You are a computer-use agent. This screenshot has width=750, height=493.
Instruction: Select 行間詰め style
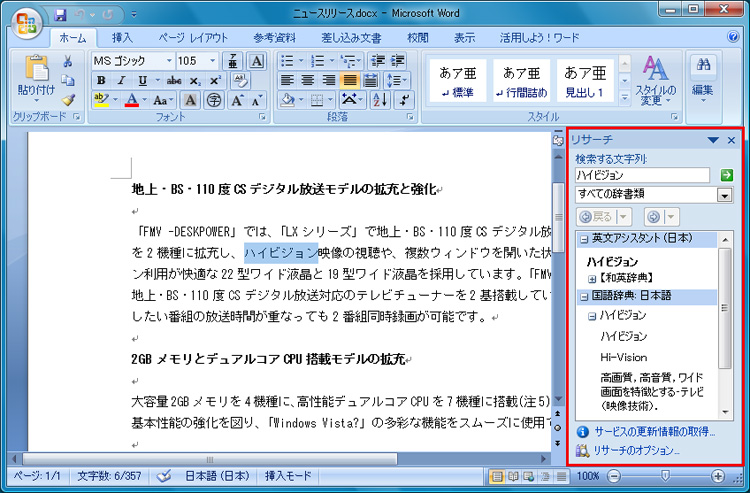tap(521, 80)
